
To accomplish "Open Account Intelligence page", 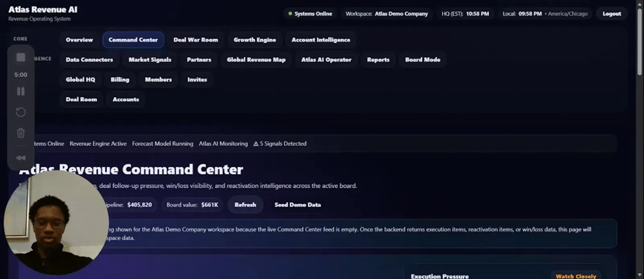I will [321, 40].
